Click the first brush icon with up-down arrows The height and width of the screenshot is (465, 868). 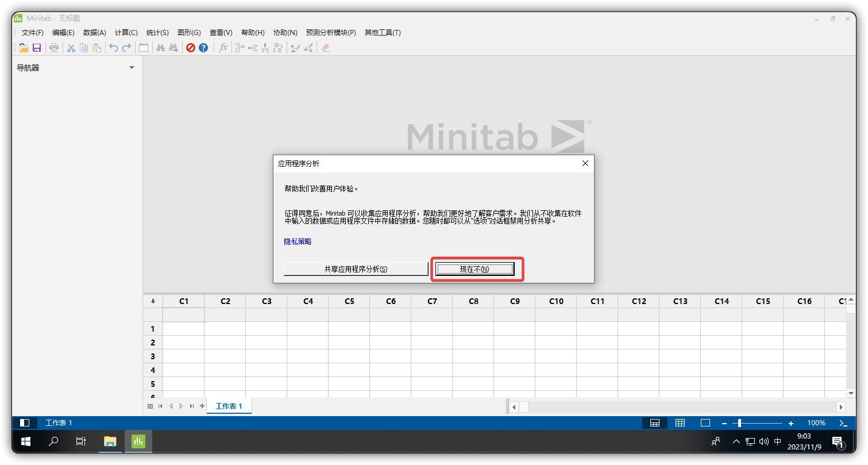click(x=295, y=48)
